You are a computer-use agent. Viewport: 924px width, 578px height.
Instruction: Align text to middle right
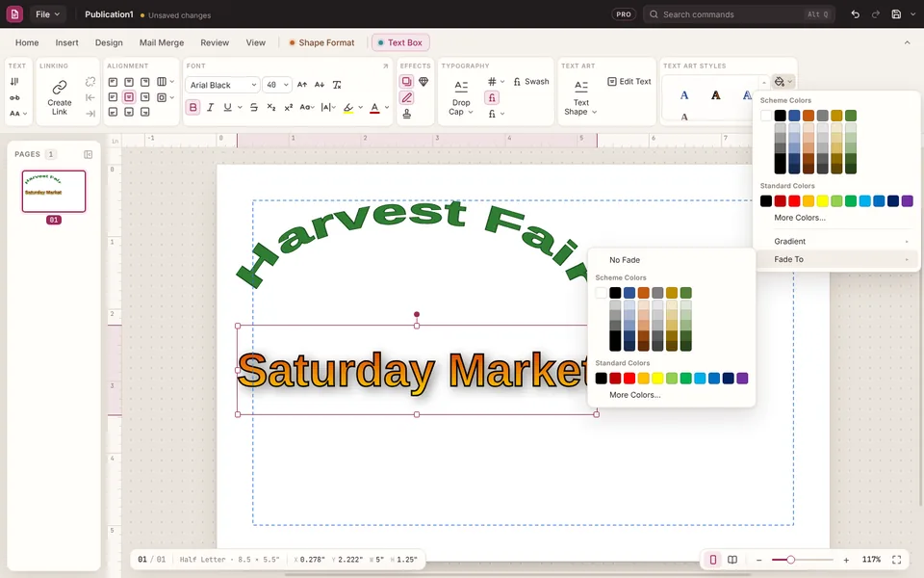(x=145, y=97)
